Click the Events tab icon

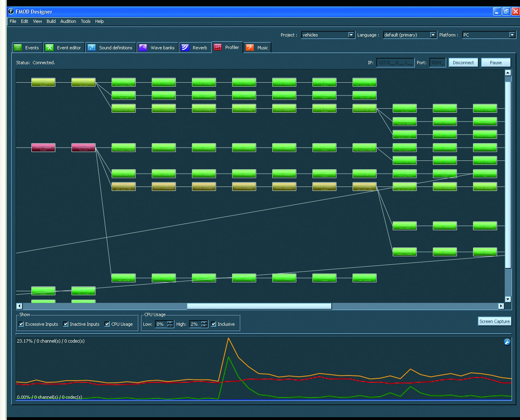18,48
